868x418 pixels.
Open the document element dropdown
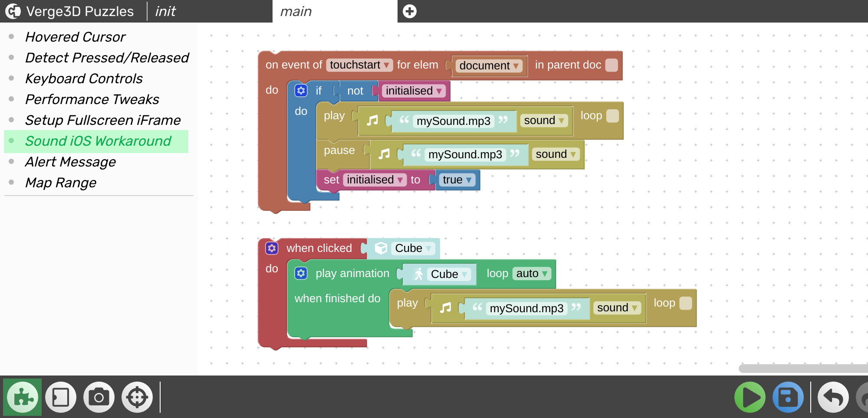coord(489,66)
